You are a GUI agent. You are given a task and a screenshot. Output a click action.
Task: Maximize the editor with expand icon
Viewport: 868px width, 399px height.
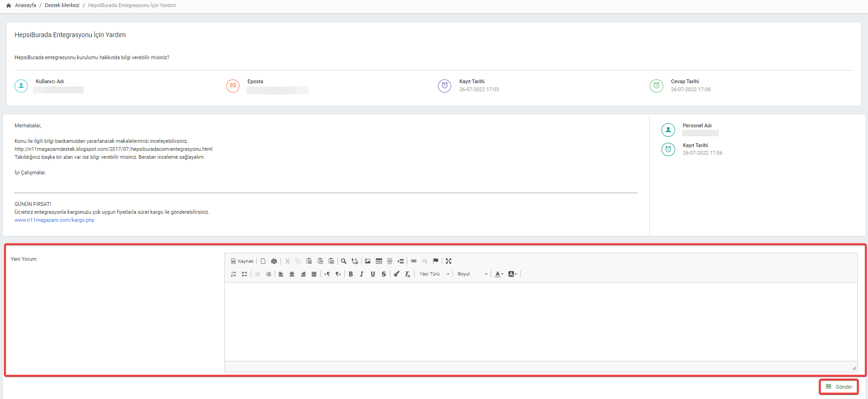[x=448, y=261]
